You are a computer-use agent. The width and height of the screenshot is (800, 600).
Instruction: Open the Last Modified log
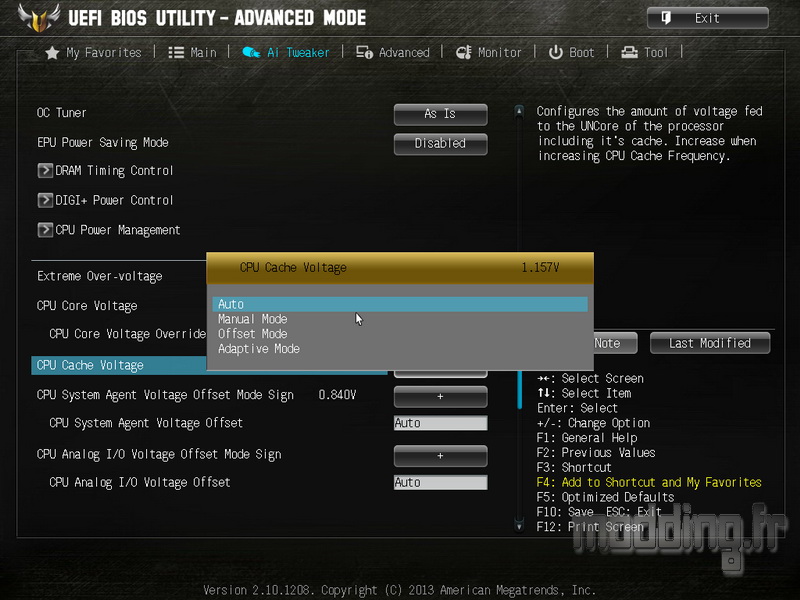coord(710,343)
